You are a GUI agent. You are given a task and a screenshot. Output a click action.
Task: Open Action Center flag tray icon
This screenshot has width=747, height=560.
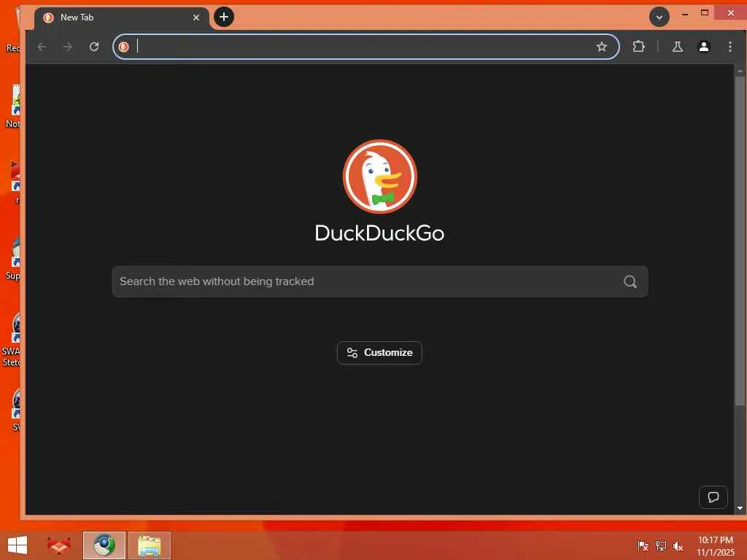coord(642,545)
